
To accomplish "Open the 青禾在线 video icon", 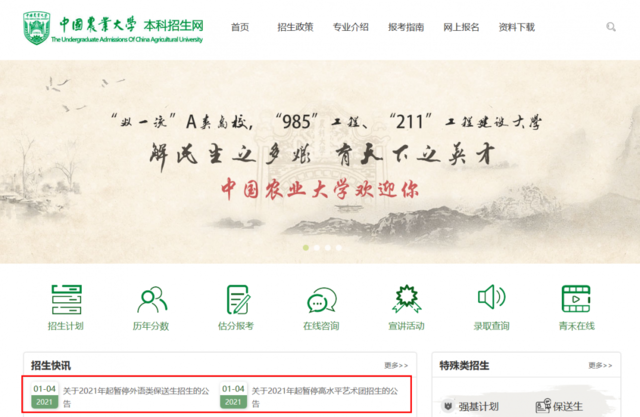I will (x=576, y=299).
